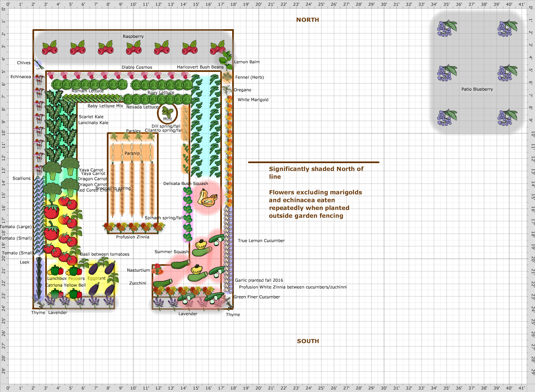Click the Significantly shaded North of line note
Viewport: 535px width, 392px height.
(316, 173)
